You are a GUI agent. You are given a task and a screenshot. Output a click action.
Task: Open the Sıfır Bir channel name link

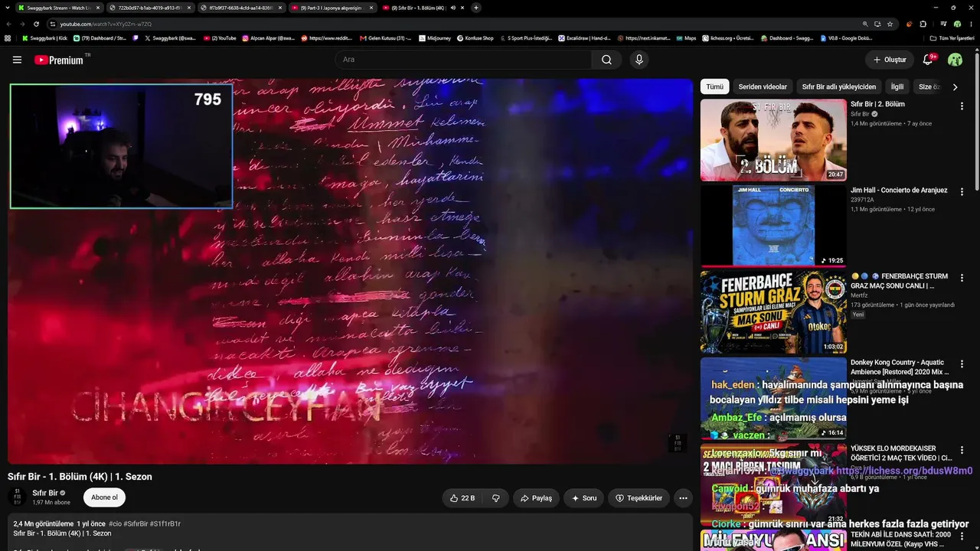pos(45,494)
